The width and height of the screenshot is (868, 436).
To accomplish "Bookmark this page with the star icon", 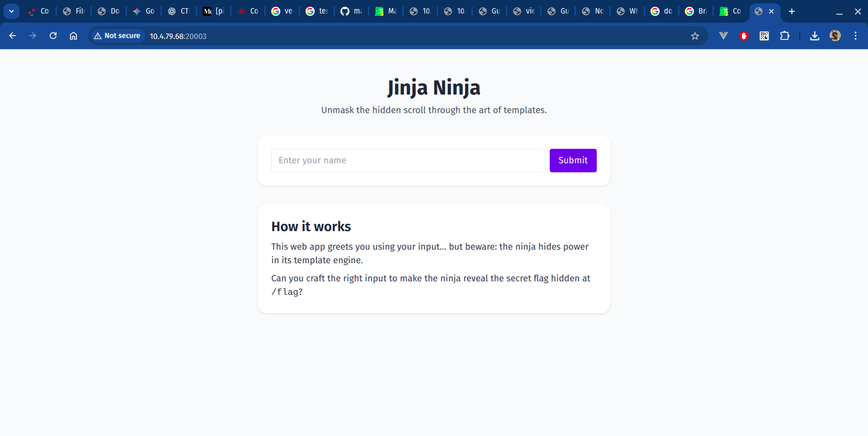I will tap(695, 36).
